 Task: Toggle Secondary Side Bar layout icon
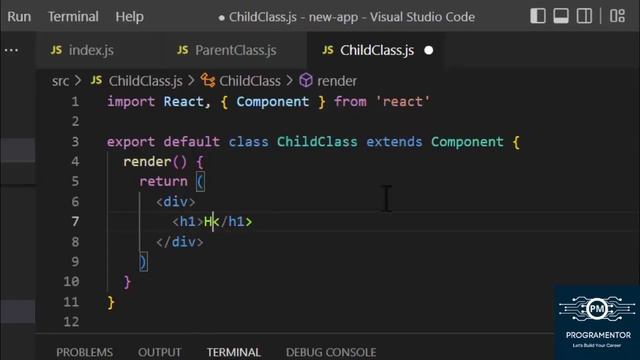[x=584, y=16]
